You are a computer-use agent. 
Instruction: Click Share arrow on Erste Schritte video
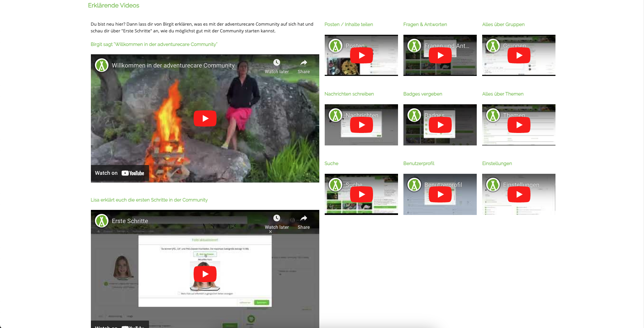tap(303, 218)
